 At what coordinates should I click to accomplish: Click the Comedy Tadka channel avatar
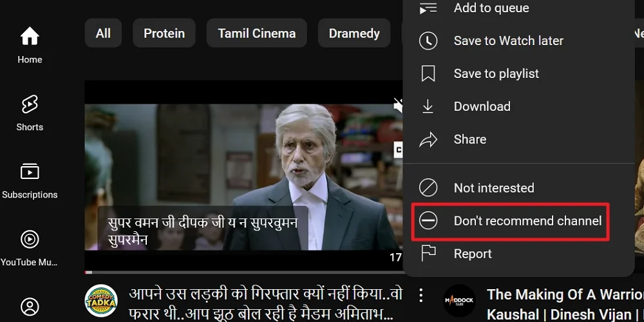click(101, 301)
